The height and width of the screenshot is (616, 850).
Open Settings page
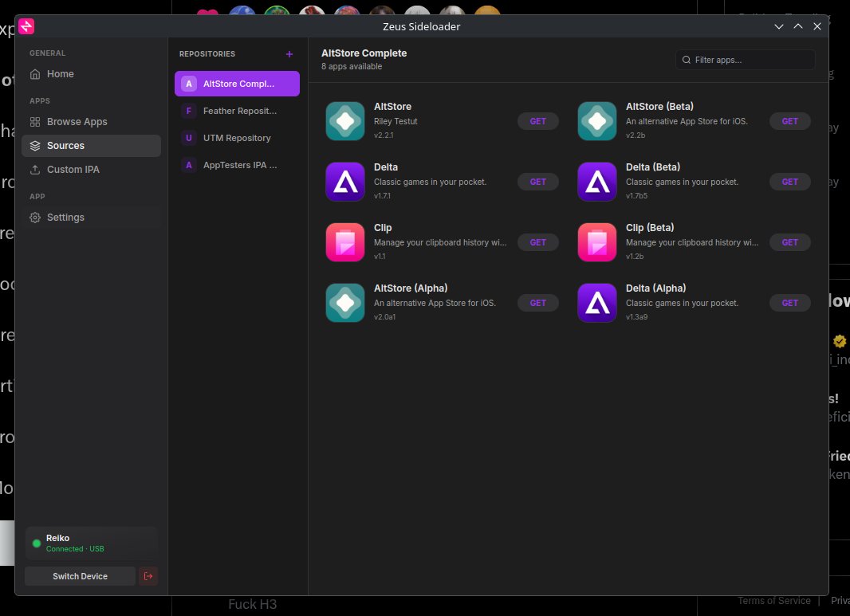click(x=91, y=218)
